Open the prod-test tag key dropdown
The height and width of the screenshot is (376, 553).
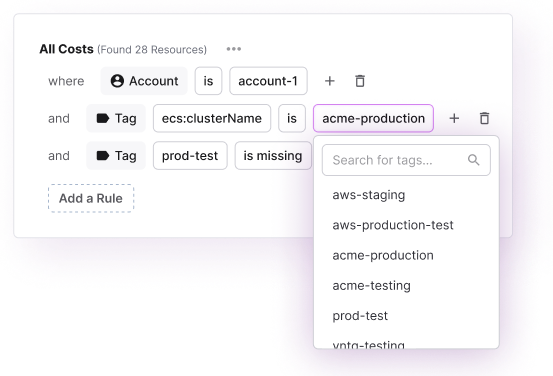coord(190,156)
